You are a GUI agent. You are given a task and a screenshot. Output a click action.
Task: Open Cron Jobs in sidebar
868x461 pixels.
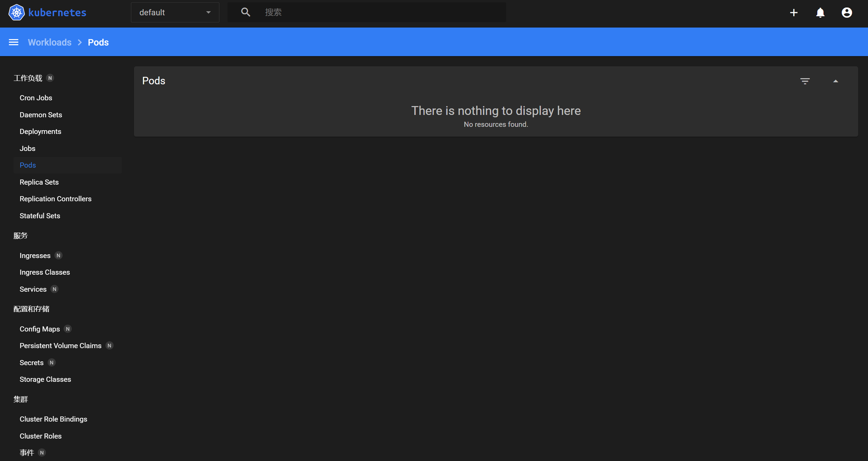coord(36,98)
